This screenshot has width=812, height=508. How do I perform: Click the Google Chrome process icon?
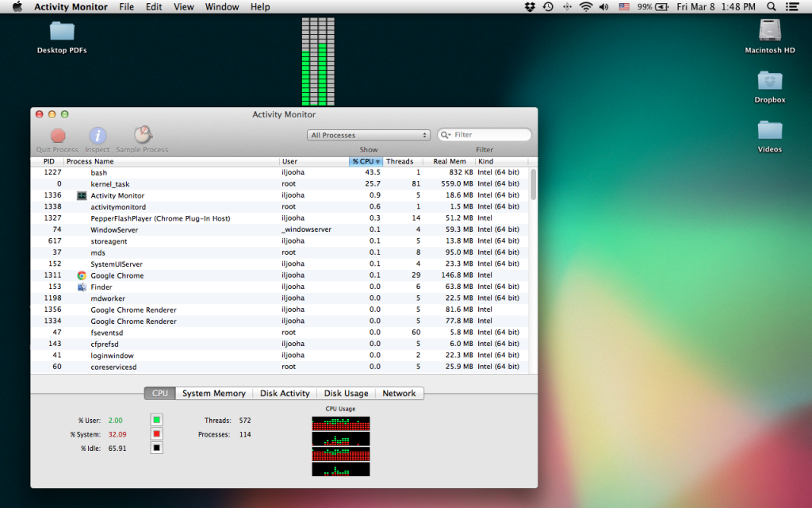pos(82,275)
